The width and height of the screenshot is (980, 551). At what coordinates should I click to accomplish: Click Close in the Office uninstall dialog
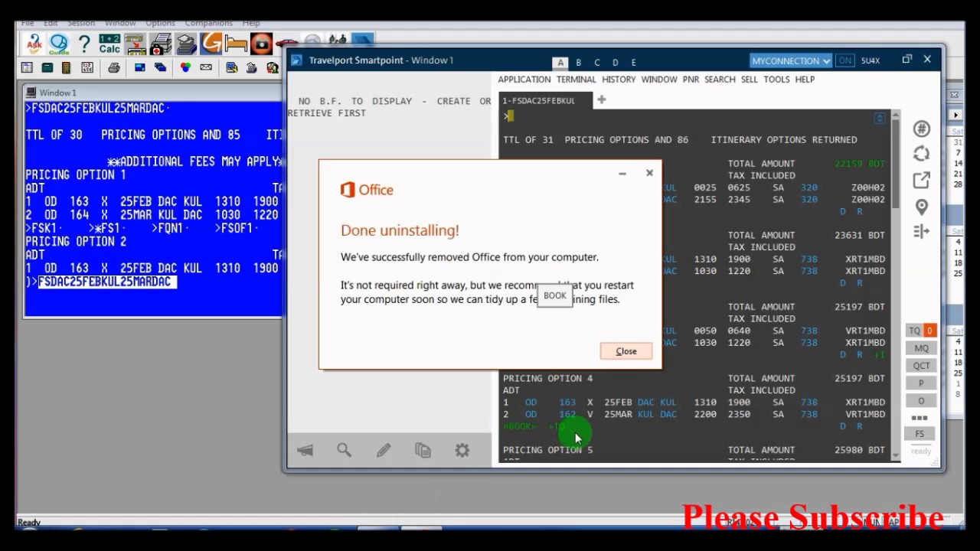pyautogui.click(x=626, y=351)
